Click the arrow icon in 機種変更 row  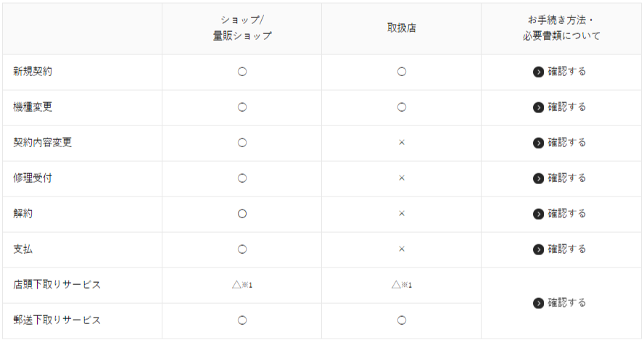click(x=538, y=107)
